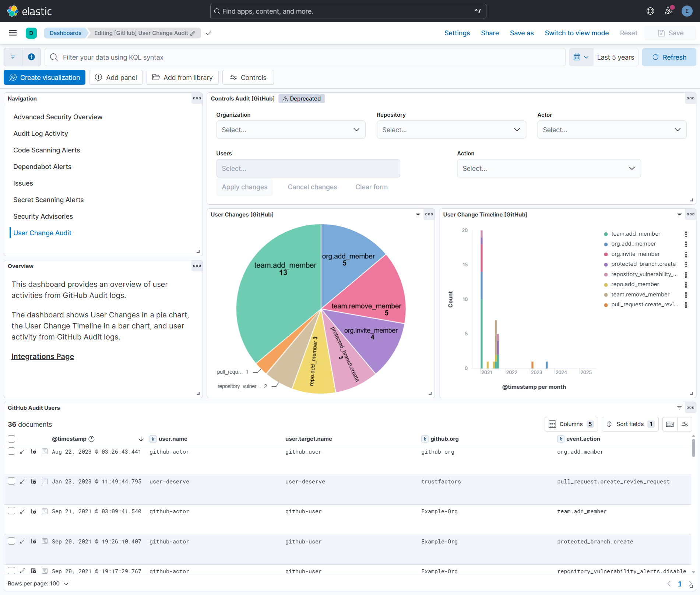Open legend options for team.add_member

(x=686, y=234)
